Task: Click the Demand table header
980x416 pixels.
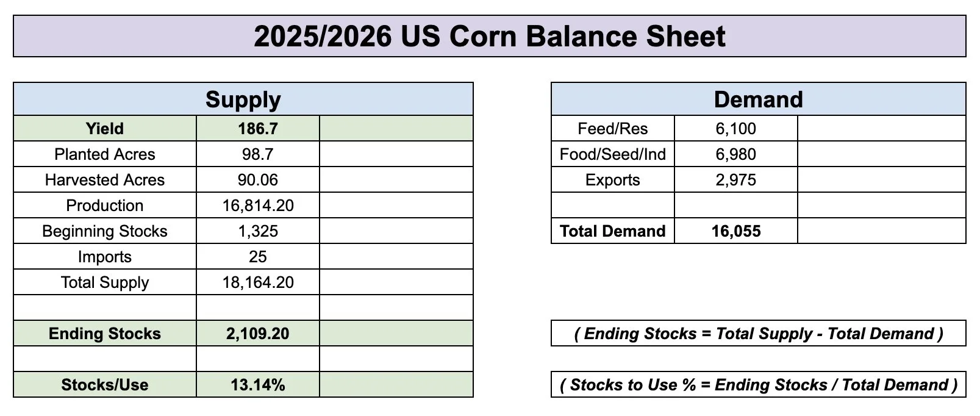Action: (x=759, y=99)
